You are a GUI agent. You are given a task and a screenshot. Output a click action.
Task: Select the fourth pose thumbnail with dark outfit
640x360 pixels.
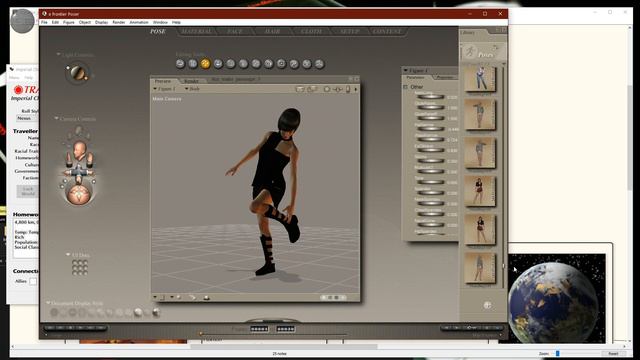tap(480, 191)
